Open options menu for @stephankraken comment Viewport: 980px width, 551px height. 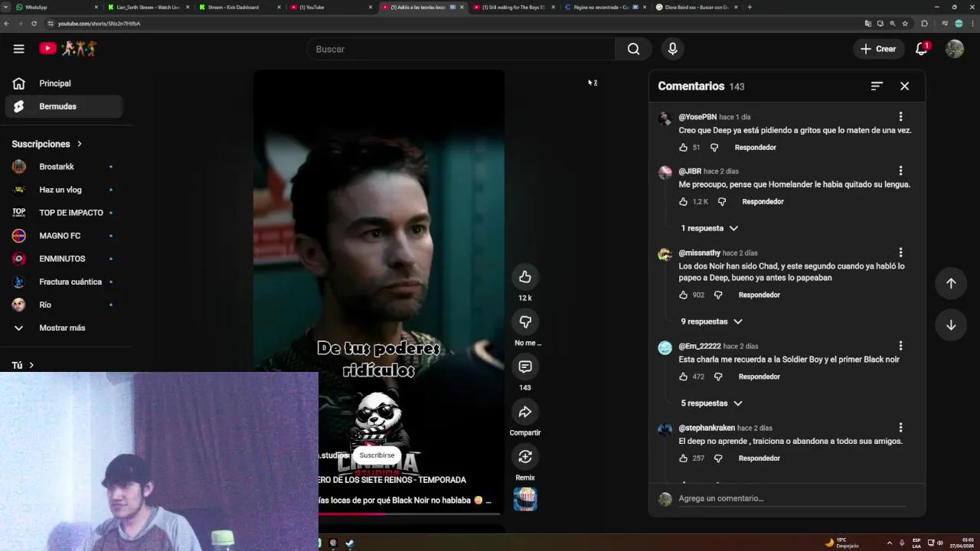coord(900,428)
